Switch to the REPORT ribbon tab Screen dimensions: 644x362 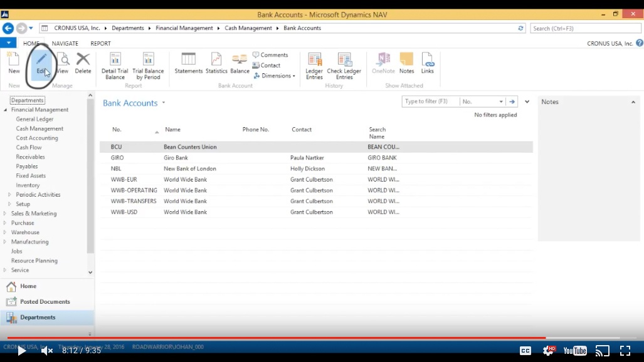click(x=100, y=43)
